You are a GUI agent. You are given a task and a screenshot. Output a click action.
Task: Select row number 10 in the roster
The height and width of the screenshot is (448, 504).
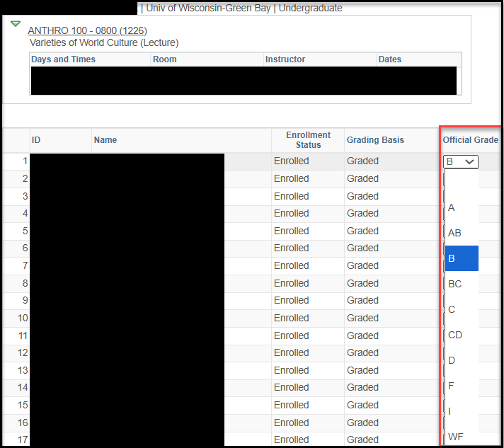(23, 318)
